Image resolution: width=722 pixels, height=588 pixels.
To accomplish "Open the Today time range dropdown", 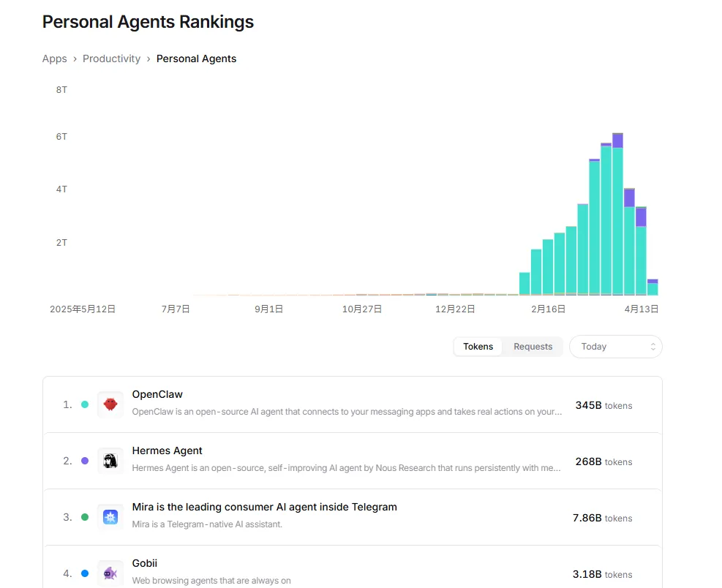I will pos(615,347).
